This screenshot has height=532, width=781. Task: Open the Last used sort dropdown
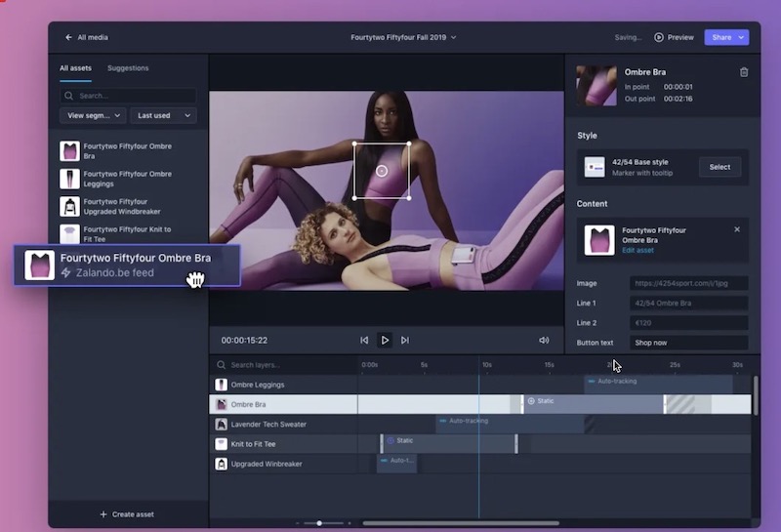(163, 115)
